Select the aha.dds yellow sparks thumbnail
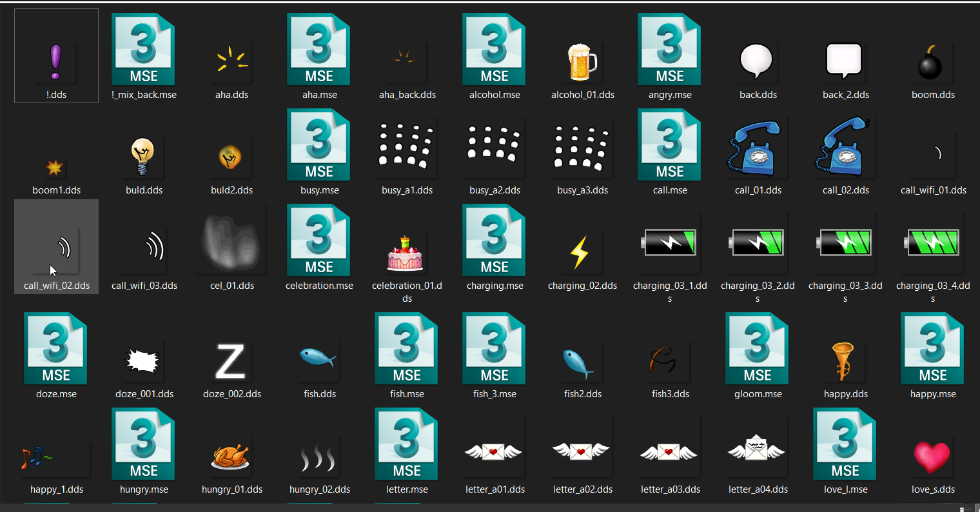The height and width of the screenshot is (512, 980). pos(231,62)
